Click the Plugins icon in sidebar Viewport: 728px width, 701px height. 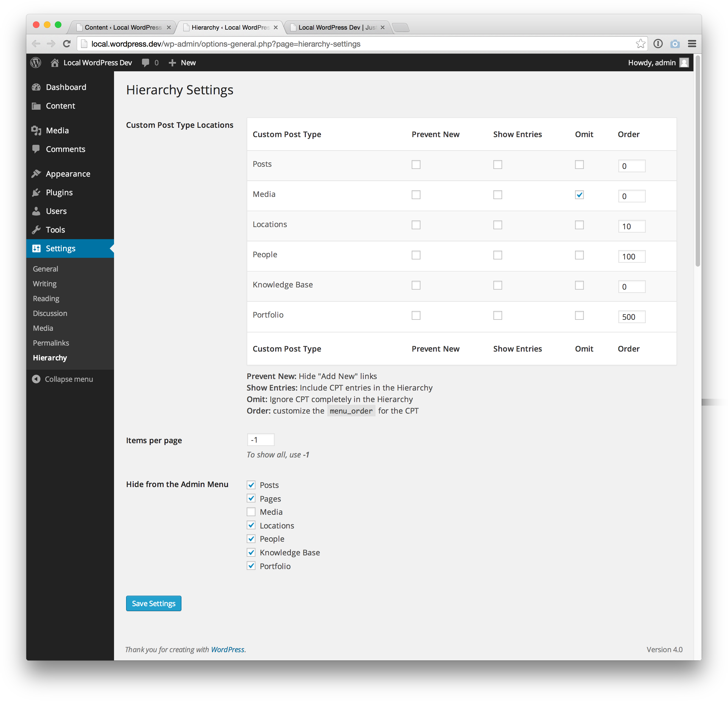click(x=37, y=192)
